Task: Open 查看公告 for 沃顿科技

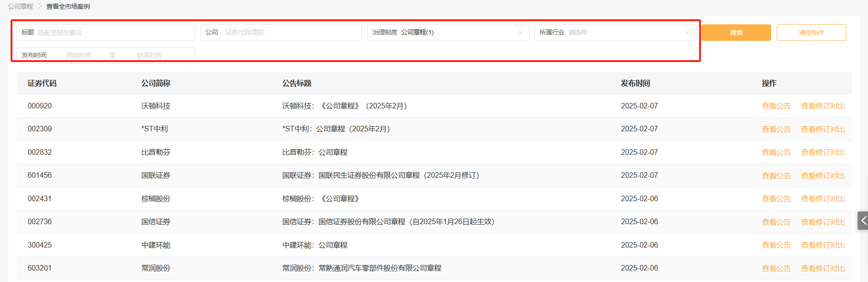Action: tap(776, 106)
